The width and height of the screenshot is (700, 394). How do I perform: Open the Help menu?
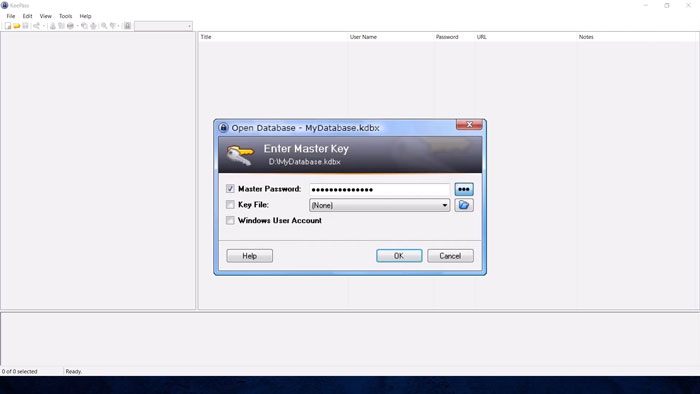(x=85, y=16)
